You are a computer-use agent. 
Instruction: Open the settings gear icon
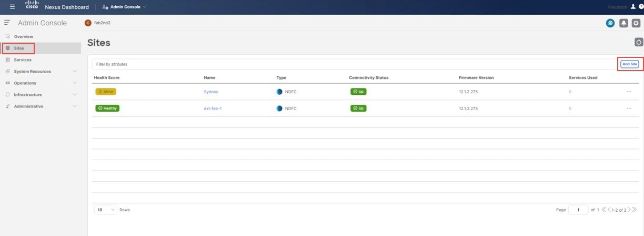(636, 23)
